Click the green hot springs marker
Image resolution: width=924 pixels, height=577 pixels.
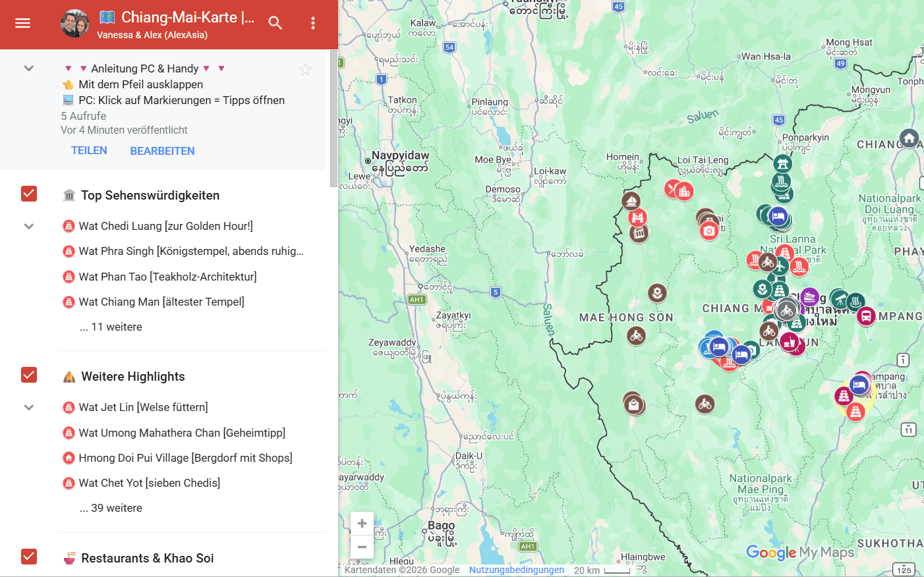(x=855, y=302)
